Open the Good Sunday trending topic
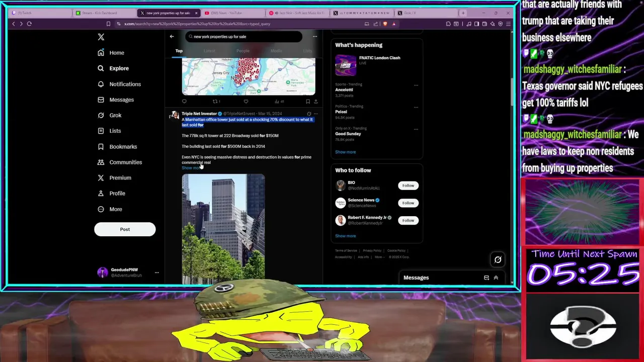This screenshot has width=644, height=362. pyautogui.click(x=348, y=134)
